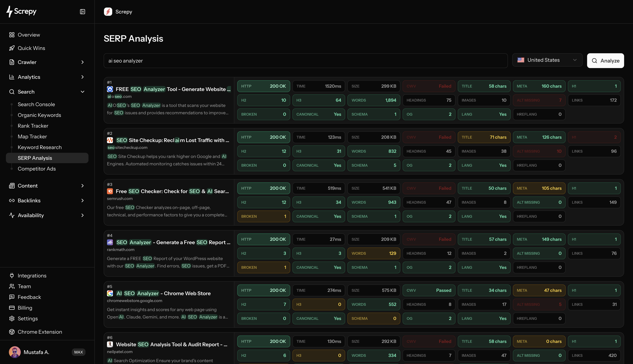Open Quick Wins rocket icon
Image resolution: width=633 pixels, height=364 pixels.
click(x=12, y=48)
